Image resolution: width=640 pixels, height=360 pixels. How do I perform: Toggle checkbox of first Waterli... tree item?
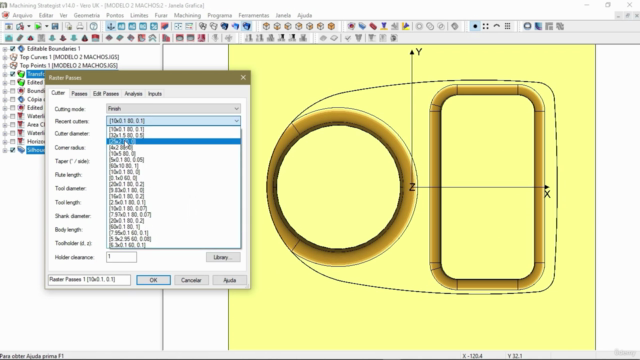pos(13,116)
